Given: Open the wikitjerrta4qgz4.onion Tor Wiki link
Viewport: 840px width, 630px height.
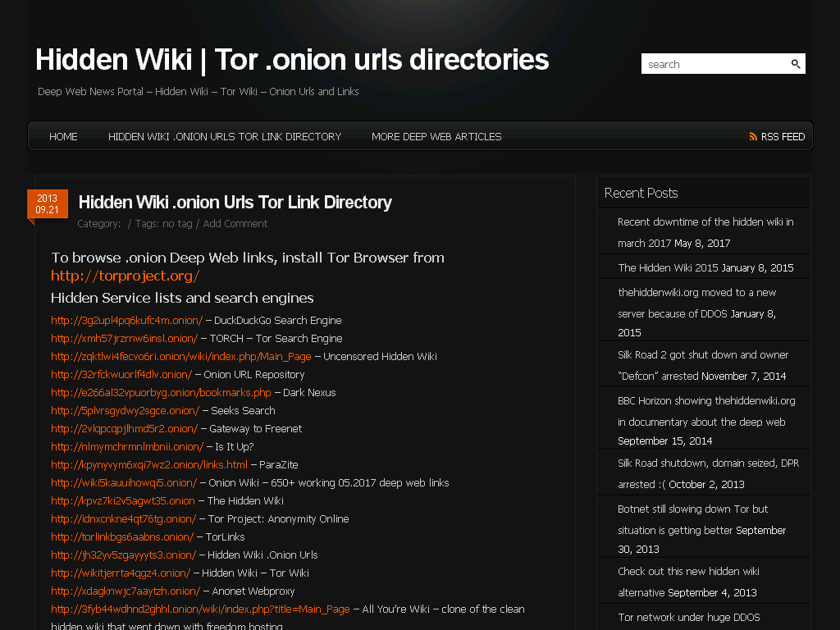Looking at the screenshot, I should [x=121, y=573].
